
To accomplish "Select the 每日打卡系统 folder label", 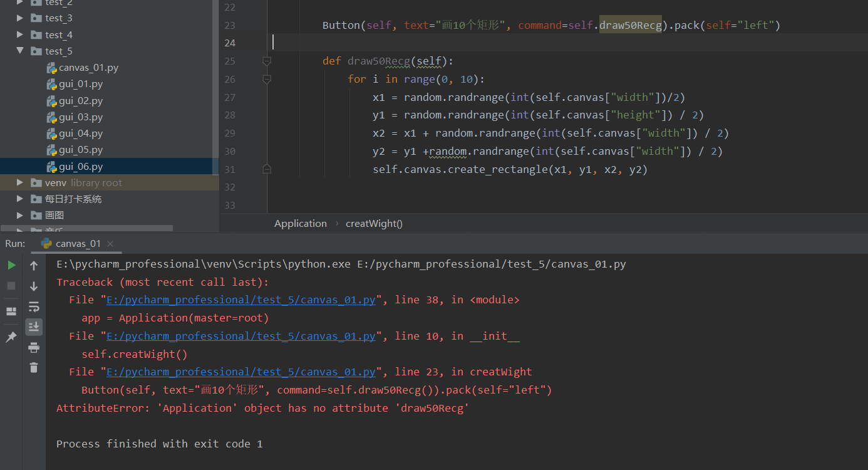I will pyautogui.click(x=73, y=199).
